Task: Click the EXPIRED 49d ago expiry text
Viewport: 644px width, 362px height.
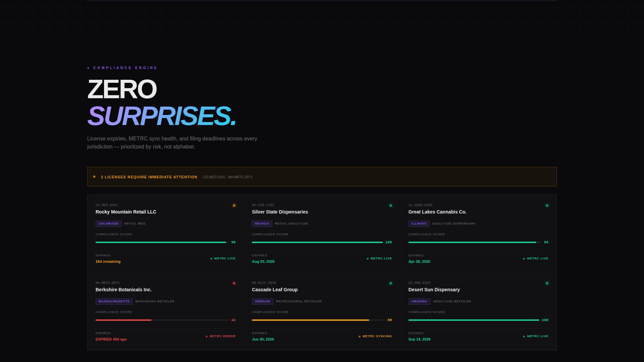Action: click(x=111, y=339)
